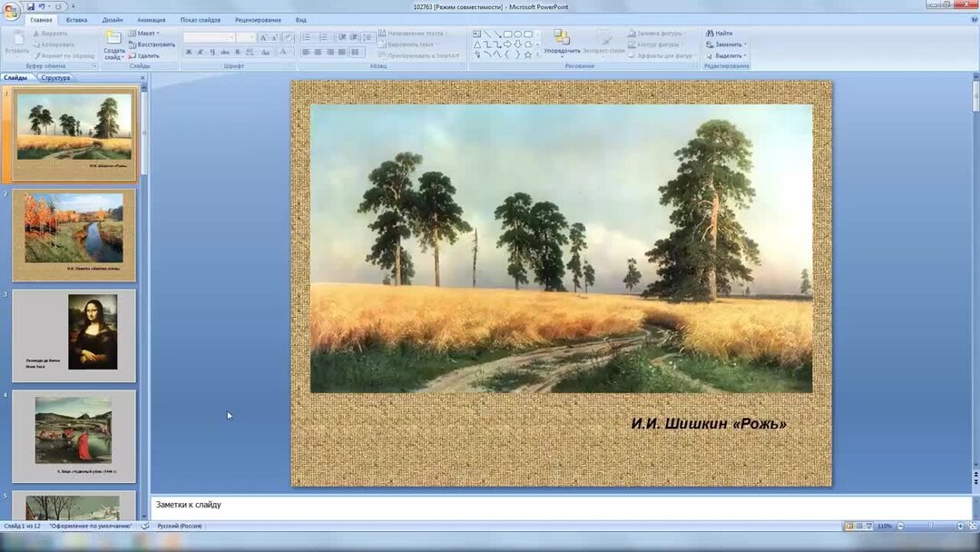The image size is (980, 552).
Task: Open the Вставка ribbon tab
Action: (76, 20)
